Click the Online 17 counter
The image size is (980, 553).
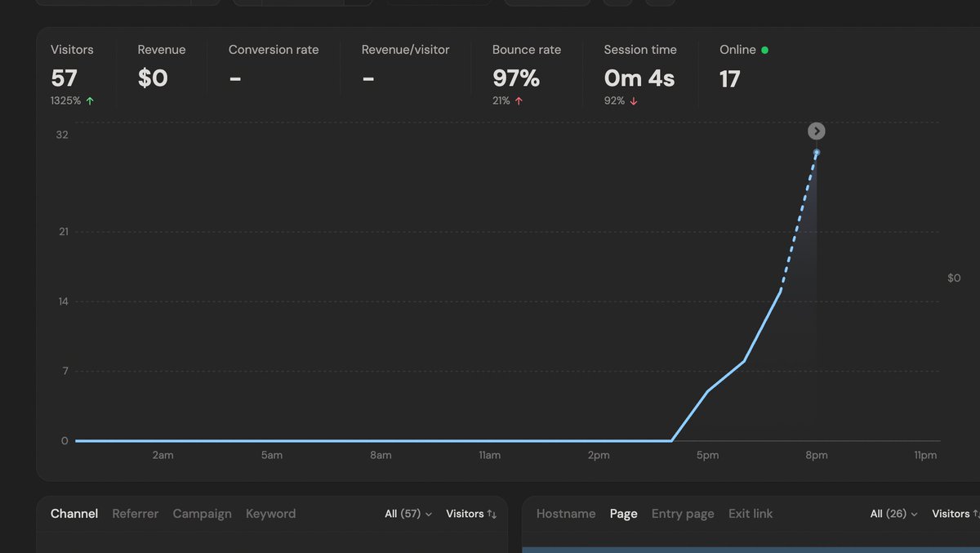[x=744, y=67]
